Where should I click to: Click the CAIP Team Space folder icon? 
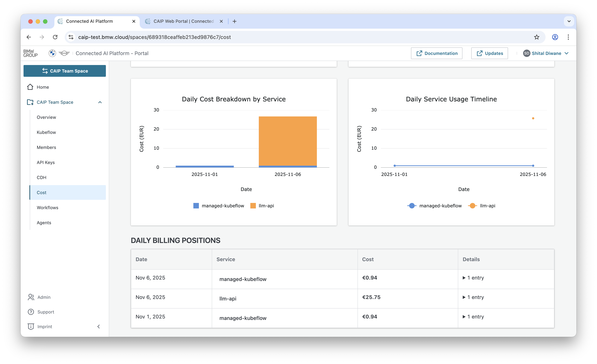[x=30, y=102]
